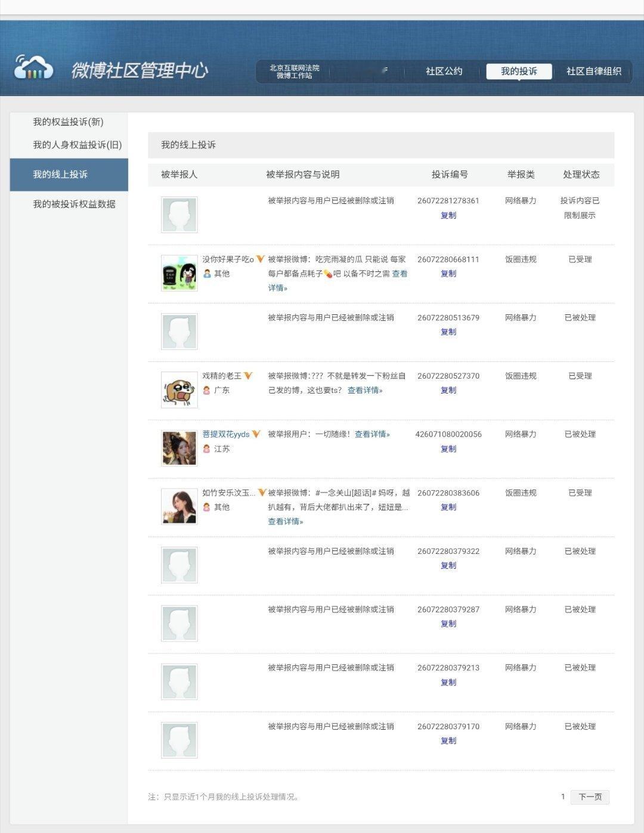Click placeholder avatar in complaint 26072280379170 row

[179, 741]
